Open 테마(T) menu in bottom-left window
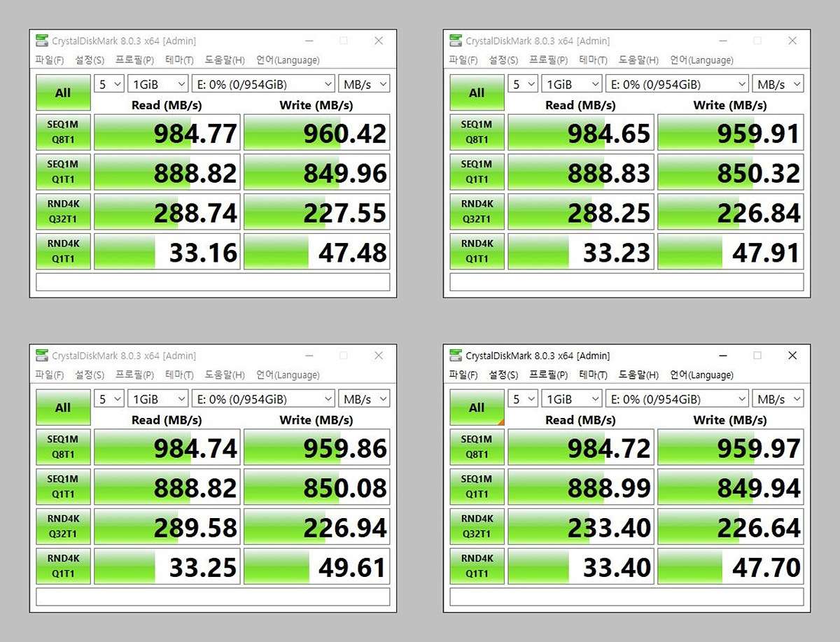 (179, 375)
